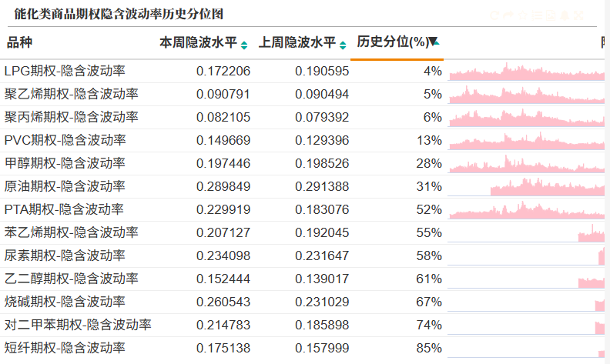The height and width of the screenshot is (364, 610).
Task: Click the value 0.172206 in LPG row
Action: tap(223, 71)
